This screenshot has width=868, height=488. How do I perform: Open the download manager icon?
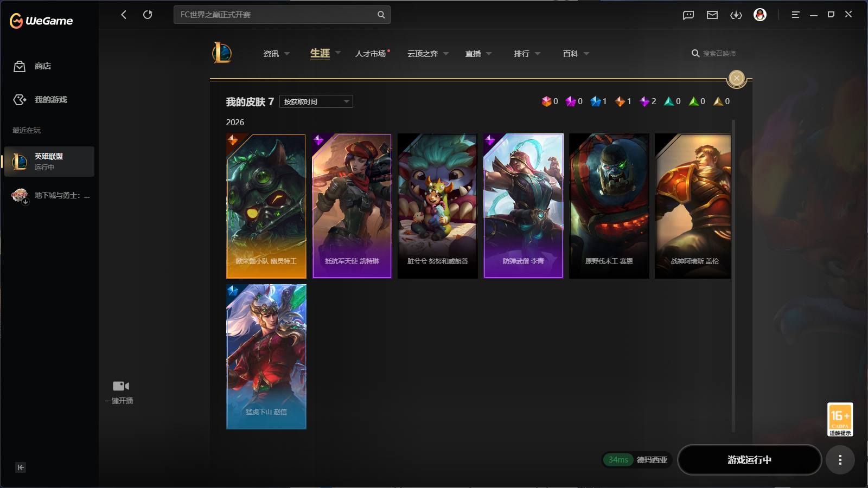[x=736, y=15]
